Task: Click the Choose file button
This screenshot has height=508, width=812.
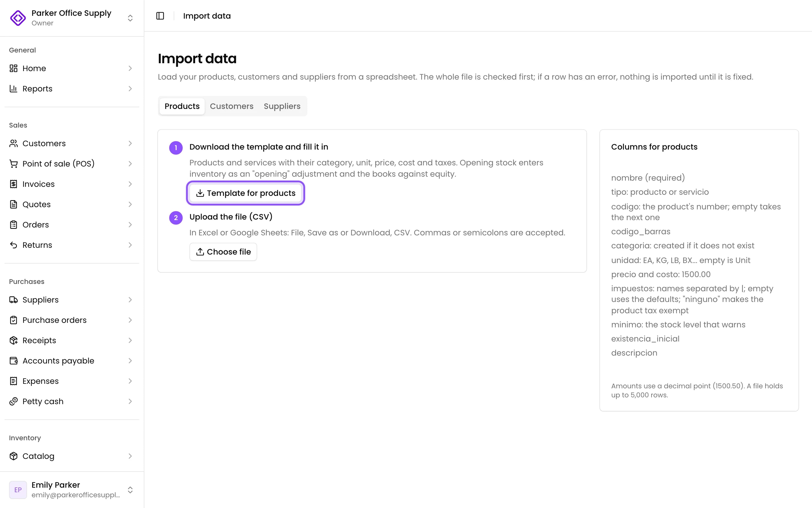Action: pyautogui.click(x=223, y=252)
